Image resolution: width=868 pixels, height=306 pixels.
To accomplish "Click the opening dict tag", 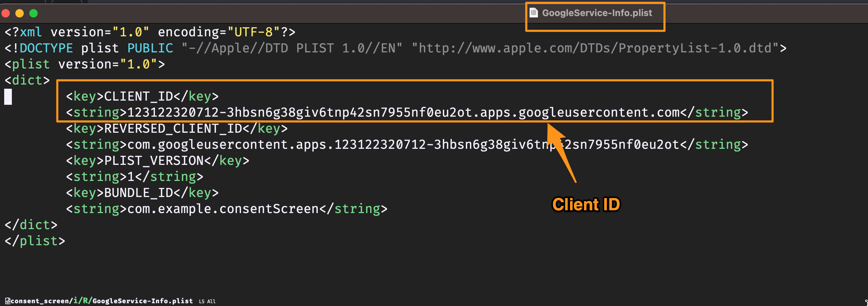I will click(27, 80).
